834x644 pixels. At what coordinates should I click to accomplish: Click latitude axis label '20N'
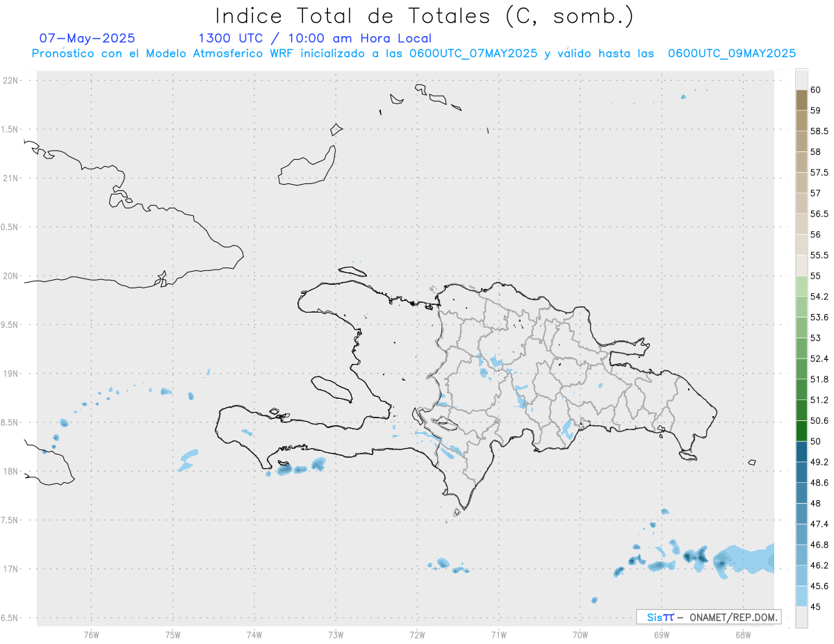pyautogui.click(x=12, y=276)
